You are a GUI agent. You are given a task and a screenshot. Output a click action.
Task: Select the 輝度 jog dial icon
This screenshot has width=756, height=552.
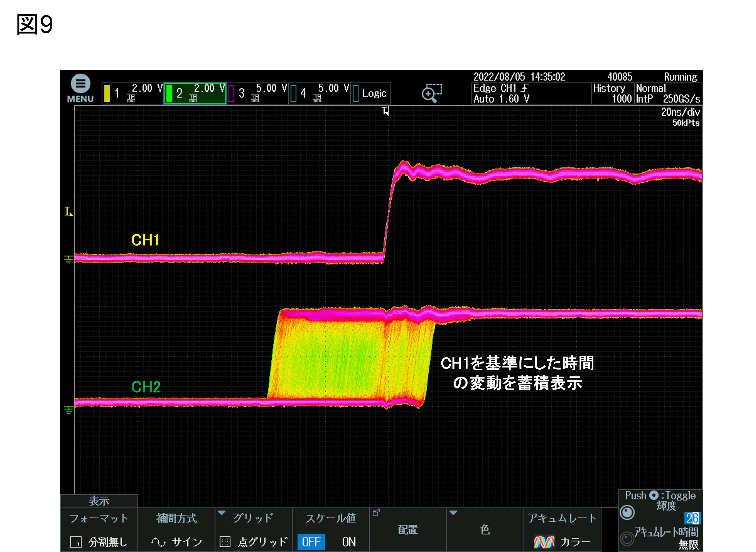point(627,513)
